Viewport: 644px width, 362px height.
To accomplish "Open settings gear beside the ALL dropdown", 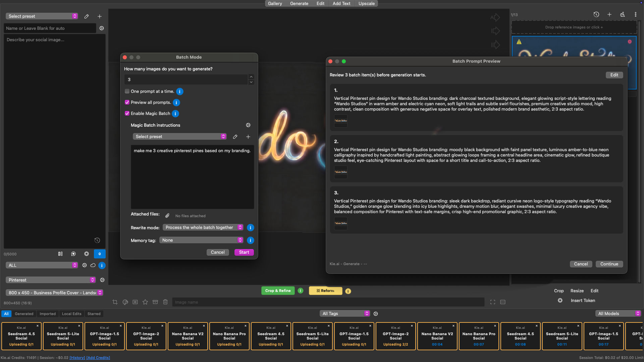I will click(85, 265).
